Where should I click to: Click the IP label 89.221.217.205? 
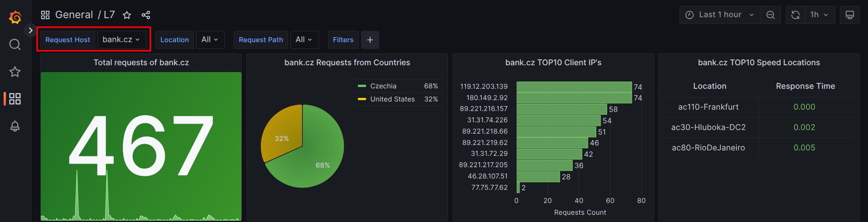483,165
